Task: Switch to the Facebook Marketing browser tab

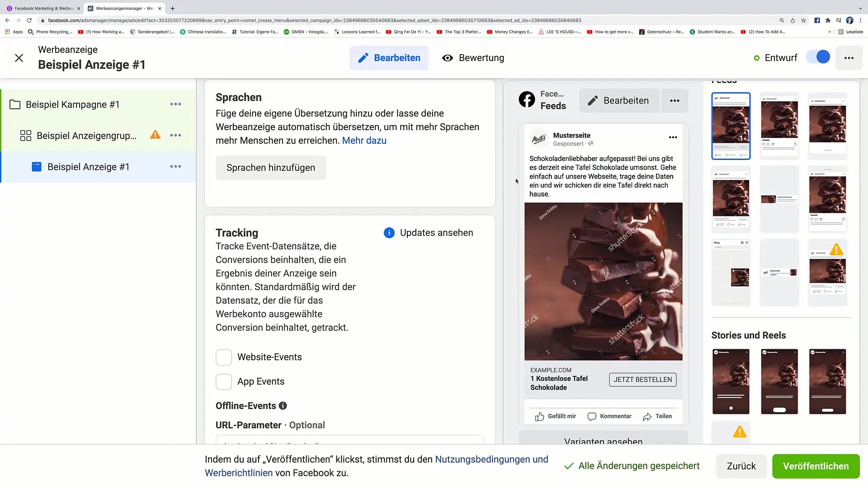Action: click(x=43, y=8)
